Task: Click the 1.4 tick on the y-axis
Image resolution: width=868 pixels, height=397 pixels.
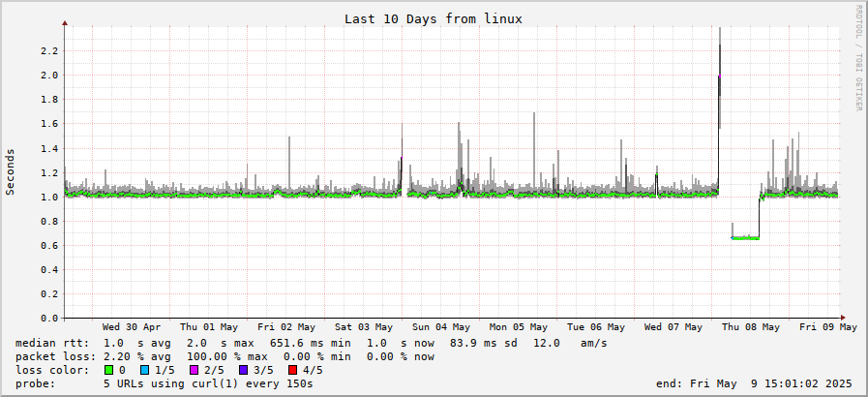Action: click(x=48, y=148)
